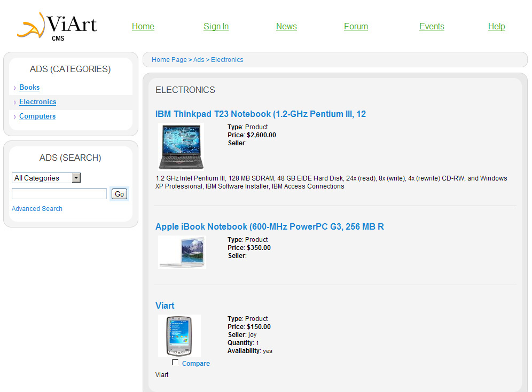Check the Compare checkbox for Viart
Screen dimensions: 532x392
pos(175,363)
